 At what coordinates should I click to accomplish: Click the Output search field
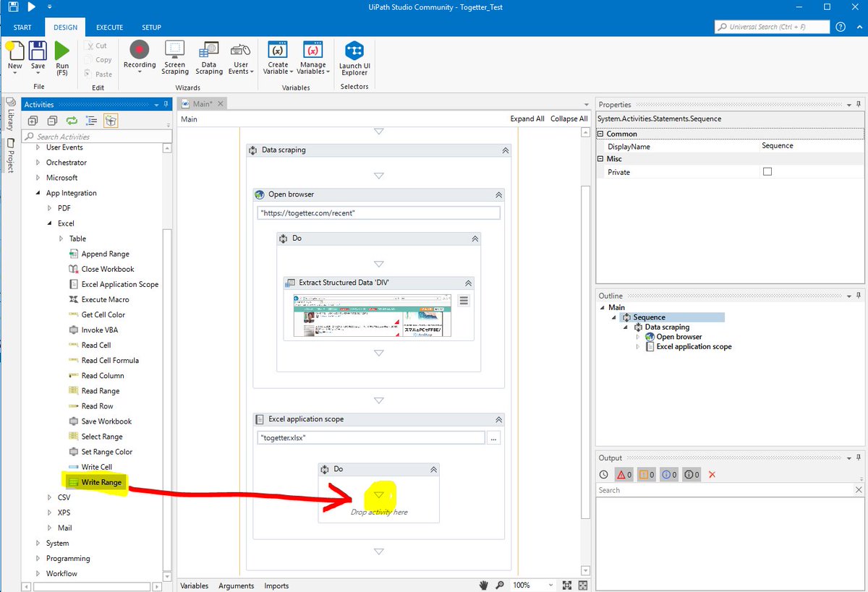(x=725, y=490)
